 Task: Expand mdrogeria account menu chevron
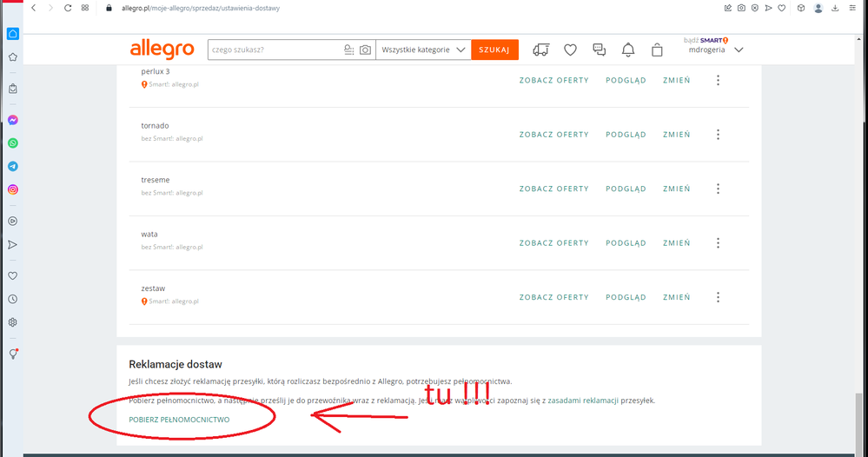click(739, 50)
